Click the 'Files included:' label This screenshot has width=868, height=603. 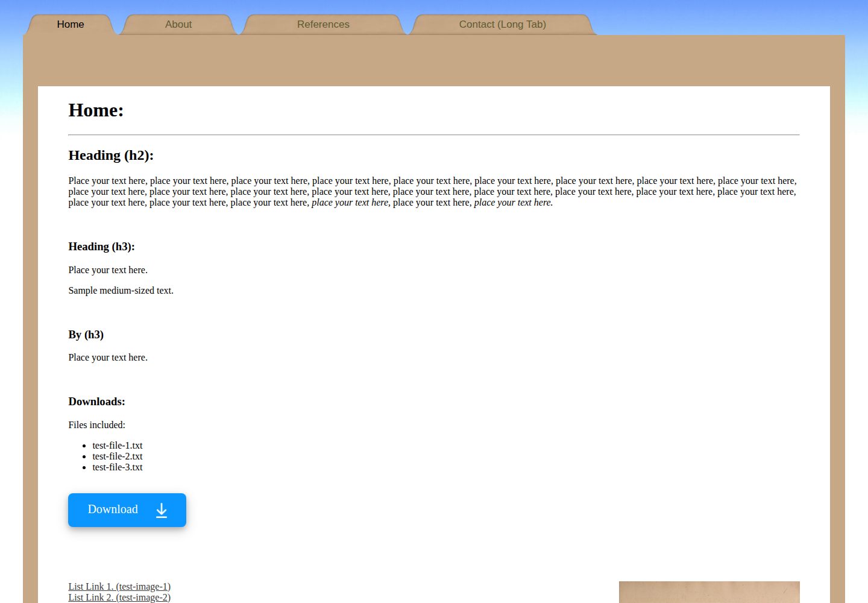click(x=96, y=425)
